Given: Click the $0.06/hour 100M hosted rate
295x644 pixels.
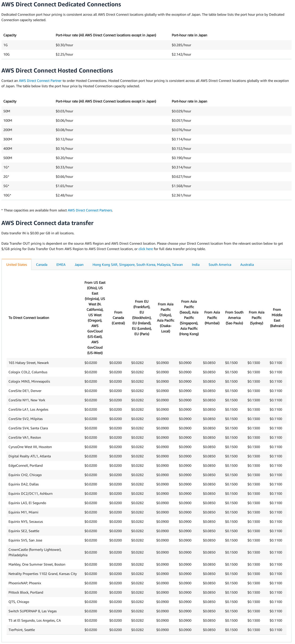Looking at the screenshot, I should (x=64, y=120).
